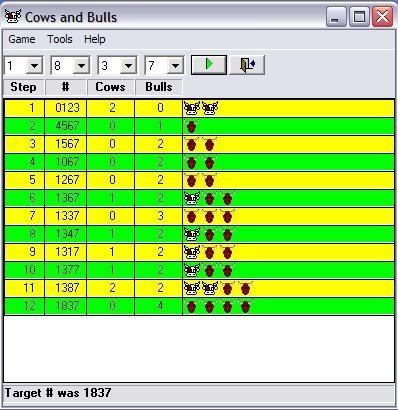Click the second bull icon in row 4
This screenshot has height=410, width=398.
[x=209, y=163]
